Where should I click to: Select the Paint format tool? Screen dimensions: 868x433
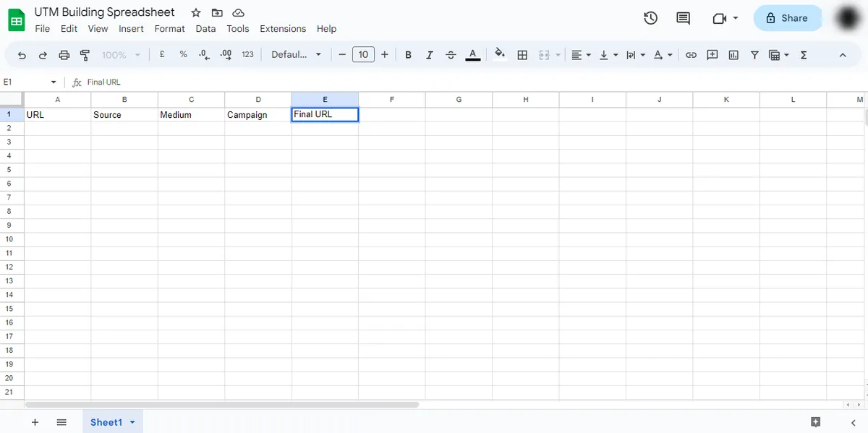pyautogui.click(x=85, y=54)
